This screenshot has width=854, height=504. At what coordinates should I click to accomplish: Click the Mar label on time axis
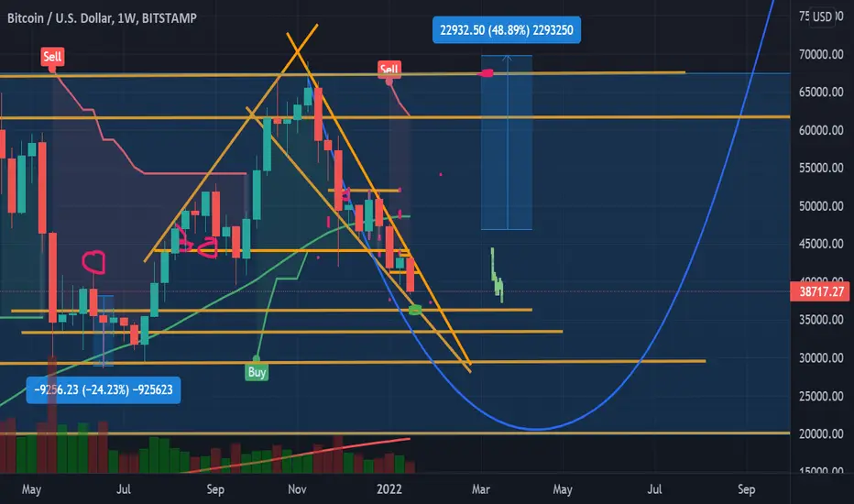[480, 489]
